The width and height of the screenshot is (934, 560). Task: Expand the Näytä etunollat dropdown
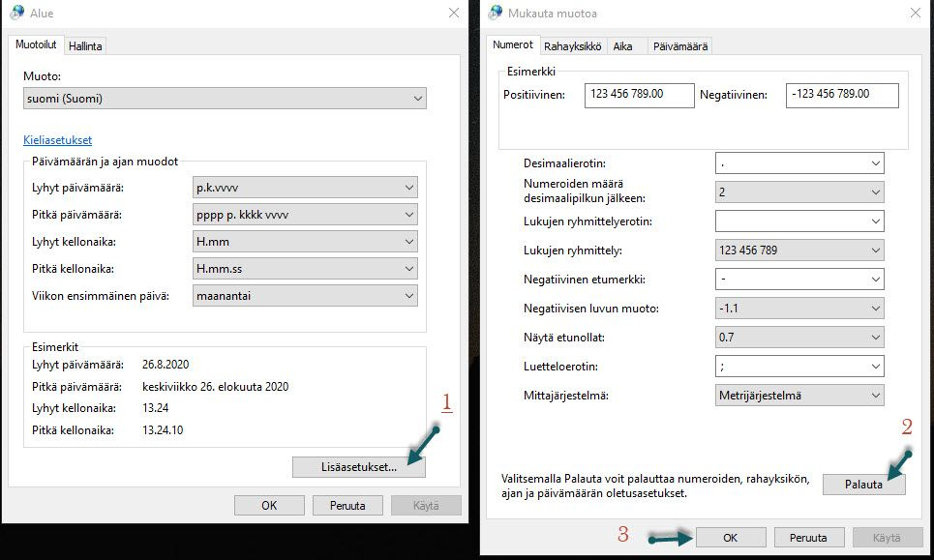799,337
